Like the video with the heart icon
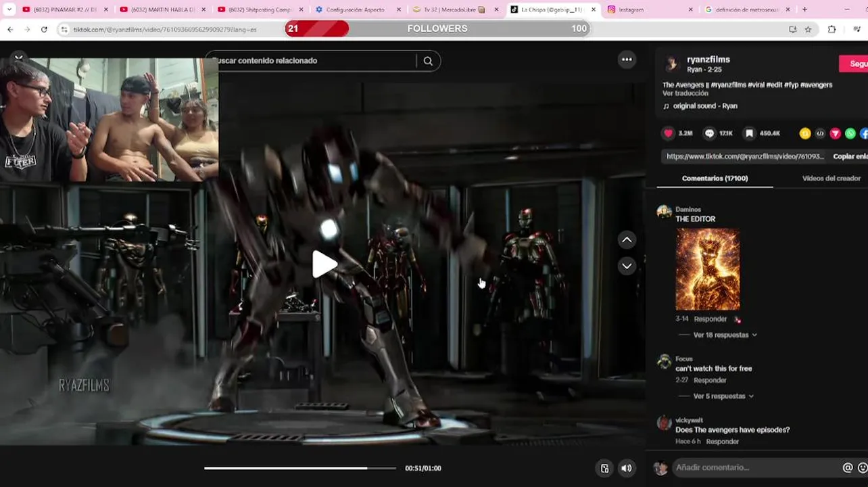Viewport: 868px width, 487px height. (x=669, y=133)
